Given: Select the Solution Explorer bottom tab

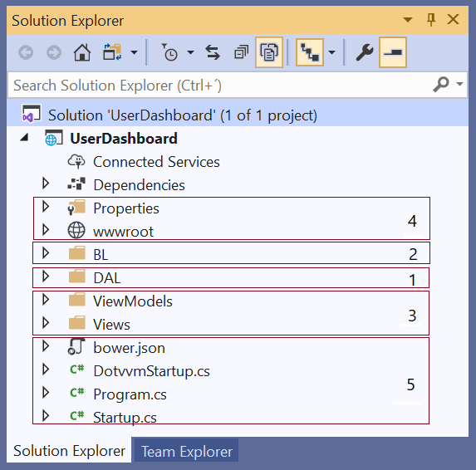Looking at the screenshot, I should tap(69, 451).
